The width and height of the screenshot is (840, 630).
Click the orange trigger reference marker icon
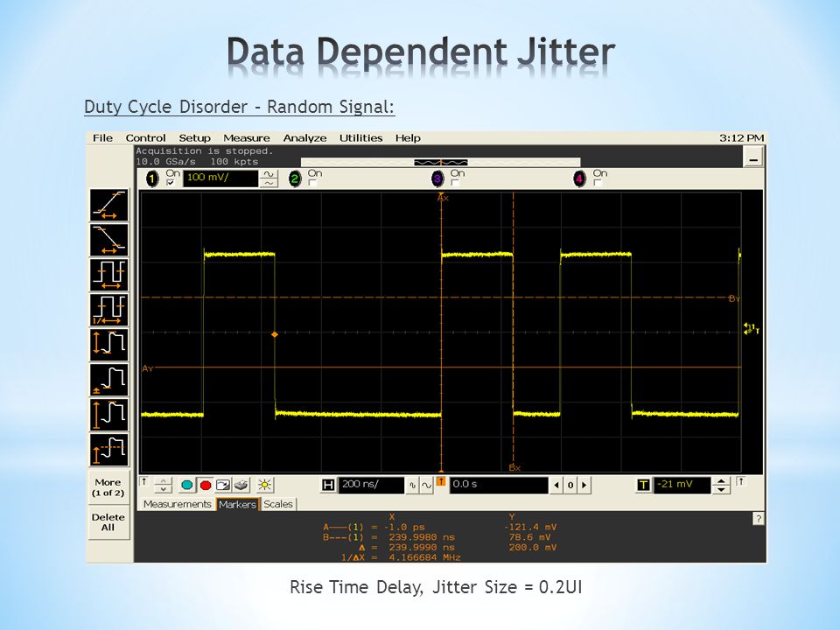pyautogui.click(x=441, y=481)
